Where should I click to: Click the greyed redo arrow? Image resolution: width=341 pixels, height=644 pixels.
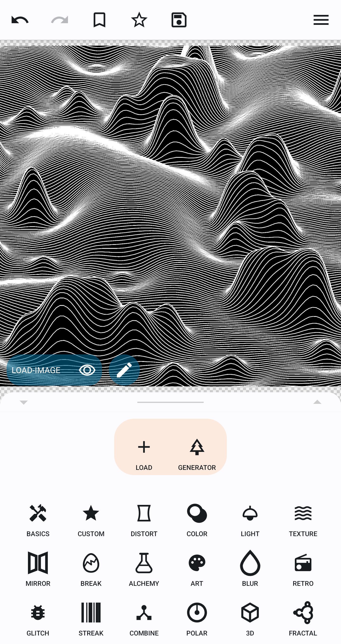click(x=59, y=20)
